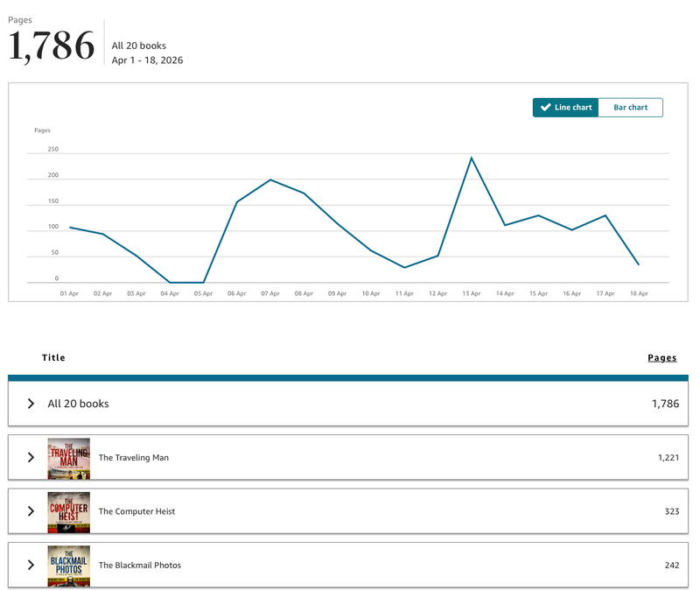Select The Blackmail Photos title text
Viewport: 700px width, 591px height.
coord(140,565)
